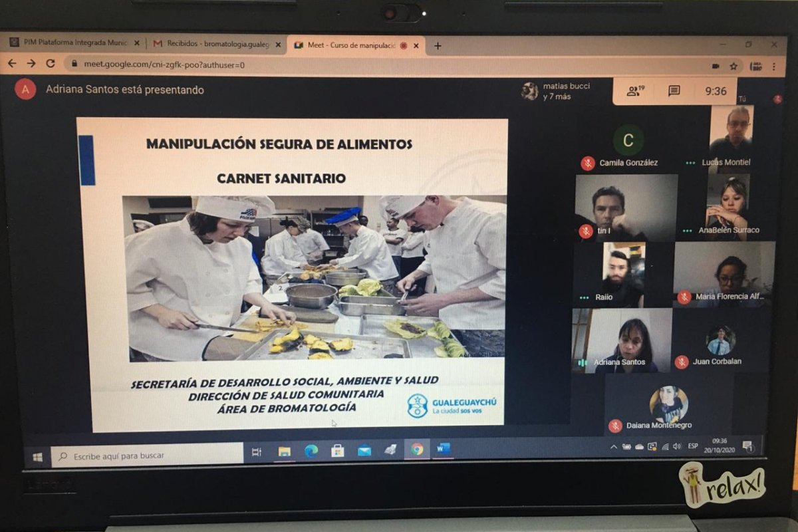Open the Mail app on the taskbar

[364, 450]
